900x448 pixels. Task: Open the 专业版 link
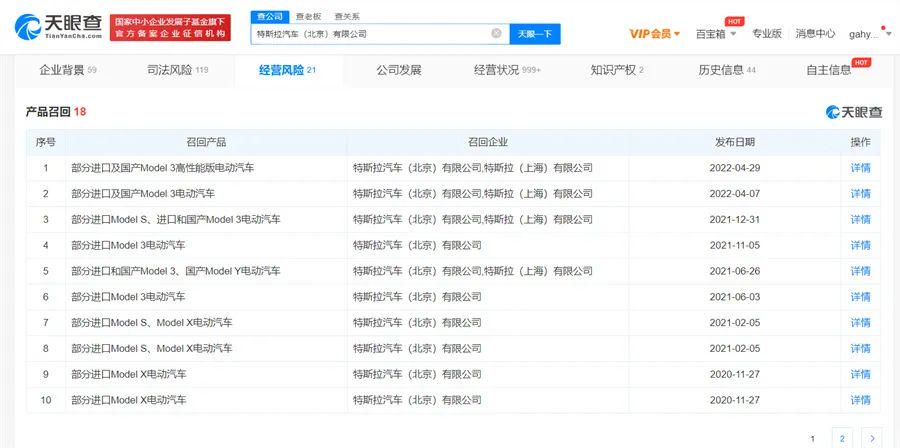767,34
